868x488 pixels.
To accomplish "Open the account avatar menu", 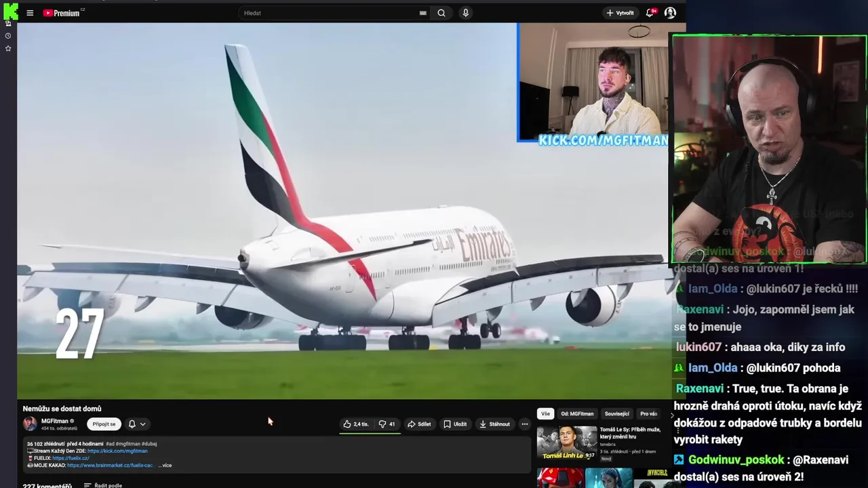I will (x=670, y=13).
